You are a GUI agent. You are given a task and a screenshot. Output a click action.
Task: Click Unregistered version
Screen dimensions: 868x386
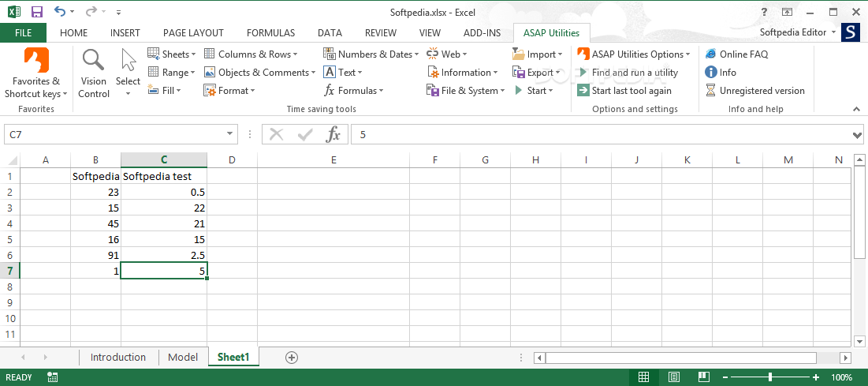(x=755, y=91)
